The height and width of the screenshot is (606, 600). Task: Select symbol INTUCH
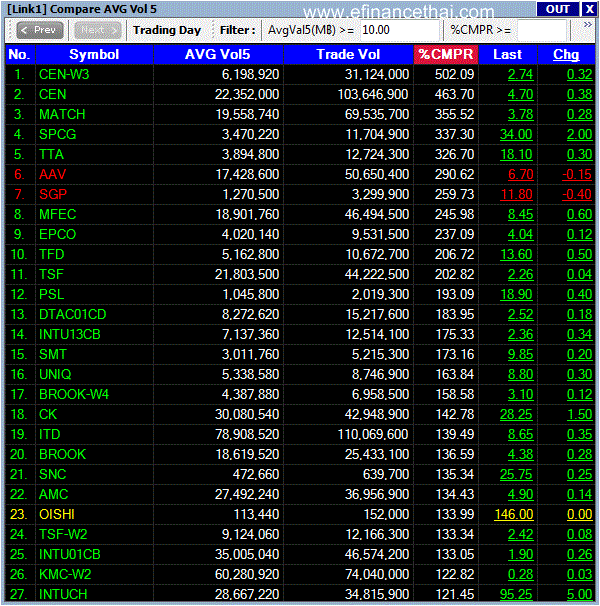click(63, 594)
